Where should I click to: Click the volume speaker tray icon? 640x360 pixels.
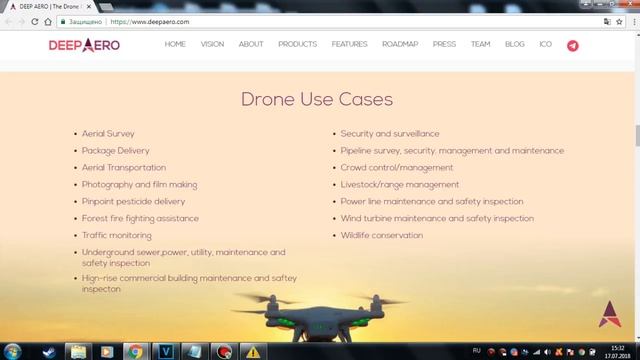pos(547,352)
